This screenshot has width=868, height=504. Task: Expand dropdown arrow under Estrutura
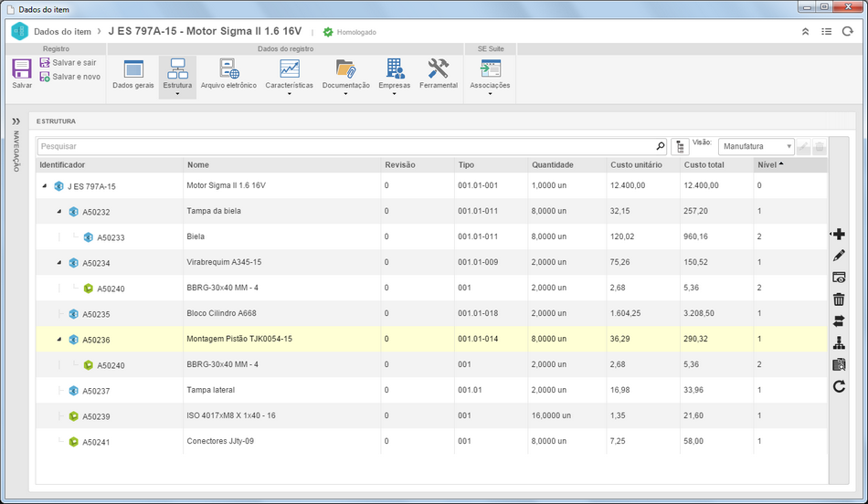(177, 94)
